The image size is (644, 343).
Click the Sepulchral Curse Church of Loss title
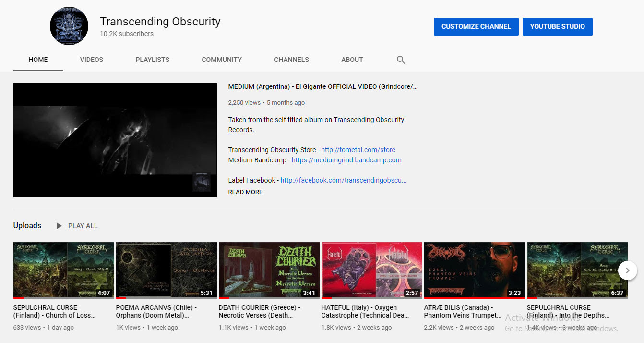55,311
